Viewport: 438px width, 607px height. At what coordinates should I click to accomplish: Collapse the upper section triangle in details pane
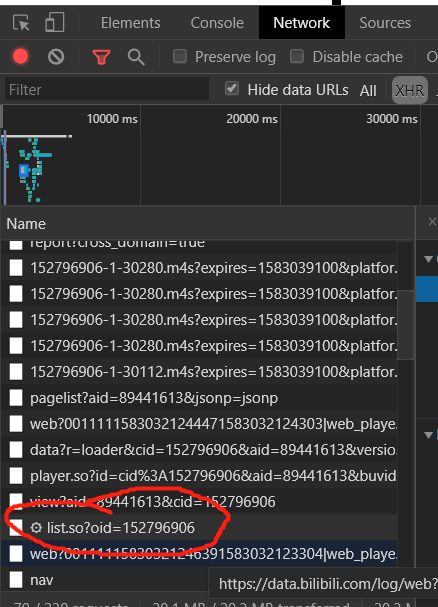pos(428,259)
